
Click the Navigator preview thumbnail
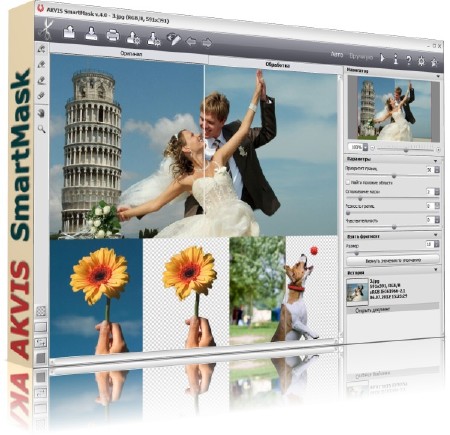pos(393,109)
